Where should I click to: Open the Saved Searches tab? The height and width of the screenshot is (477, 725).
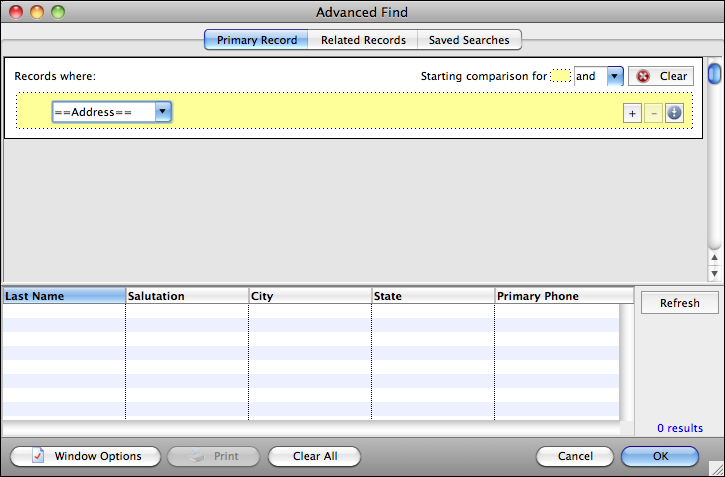click(469, 40)
